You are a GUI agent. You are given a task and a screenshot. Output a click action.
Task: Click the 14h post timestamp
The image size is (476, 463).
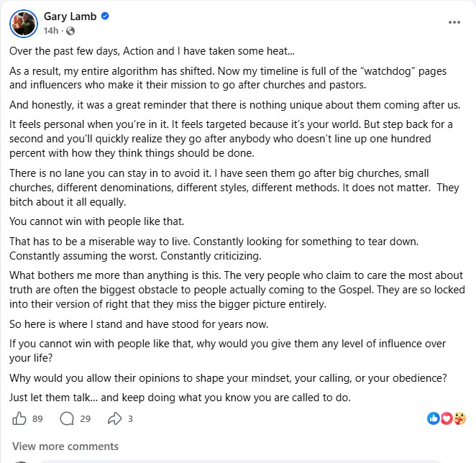[x=50, y=31]
